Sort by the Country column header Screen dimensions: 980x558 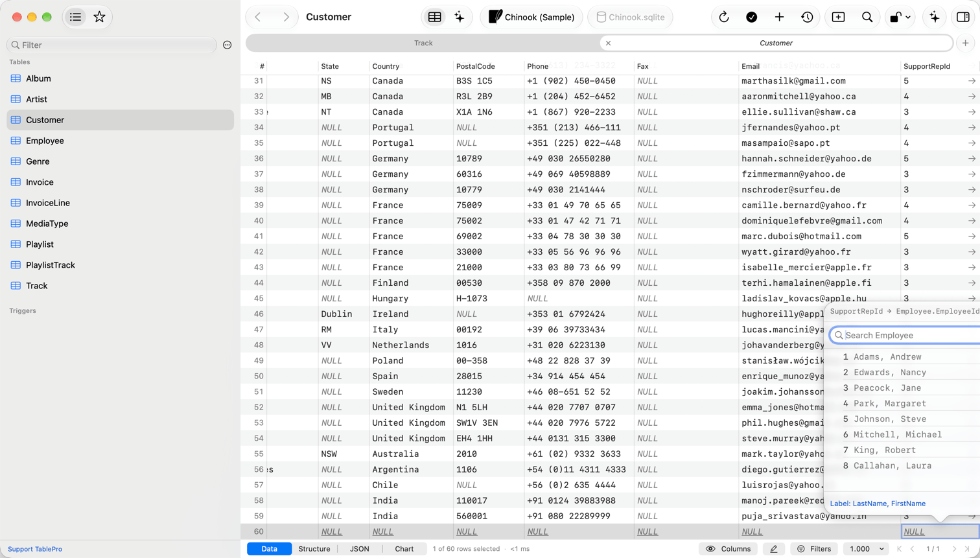411,66
